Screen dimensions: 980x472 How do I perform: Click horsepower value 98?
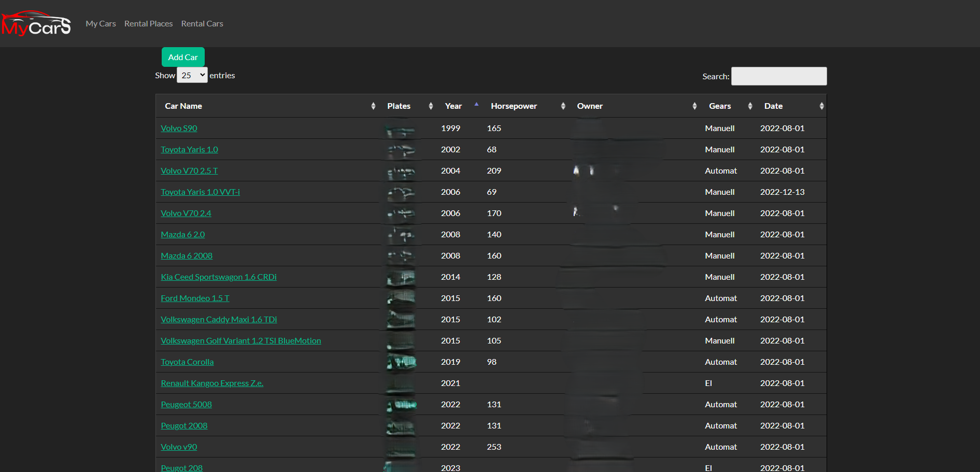click(492, 362)
